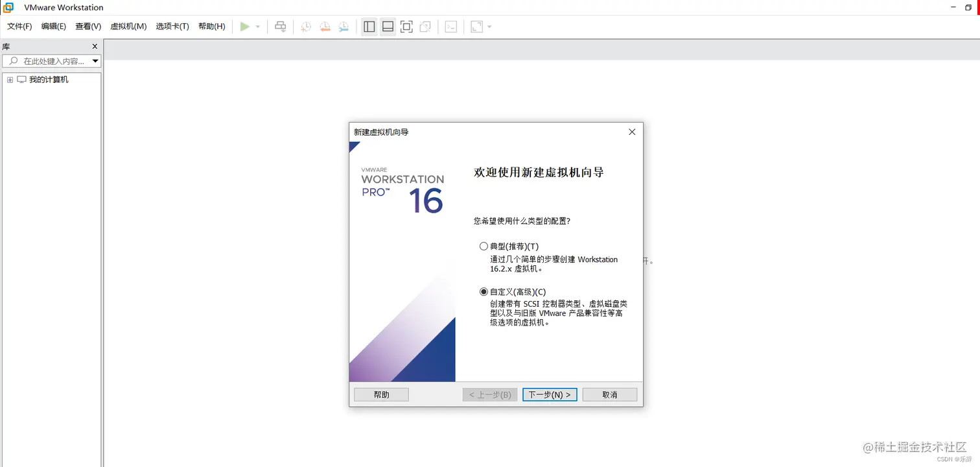This screenshot has height=467, width=980.
Task: Click the Send Ctrl+Alt+Del toolbar icon
Action: tap(280, 27)
